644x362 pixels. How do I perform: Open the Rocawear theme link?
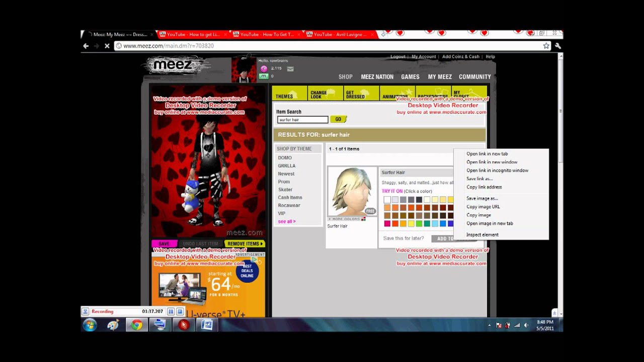coord(289,205)
